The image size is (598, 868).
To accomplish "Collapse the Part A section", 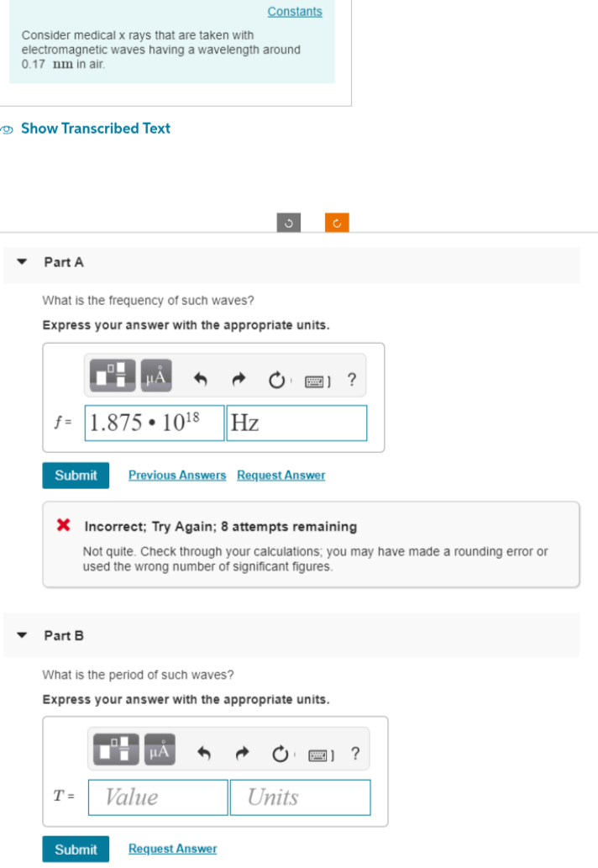I will [22, 262].
